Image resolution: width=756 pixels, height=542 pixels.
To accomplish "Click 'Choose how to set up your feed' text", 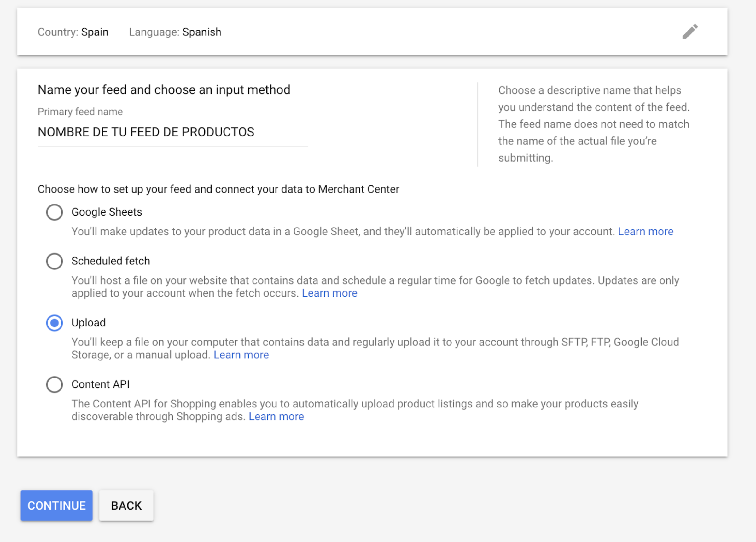I will click(218, 189).
